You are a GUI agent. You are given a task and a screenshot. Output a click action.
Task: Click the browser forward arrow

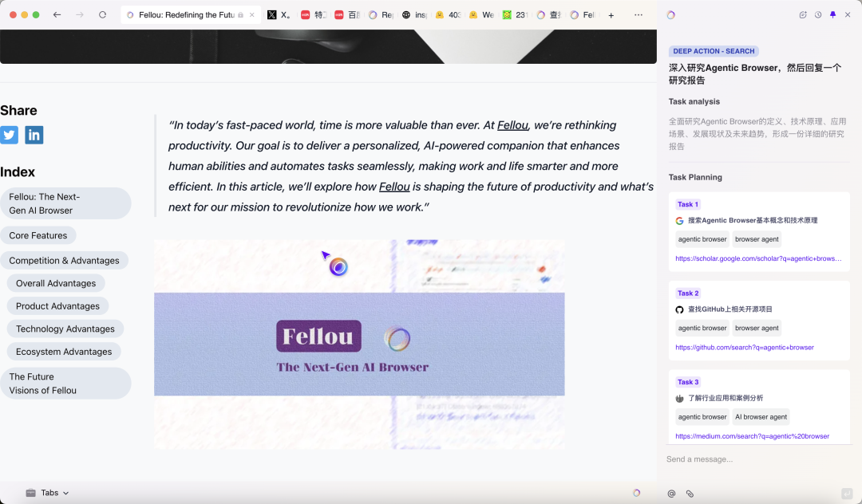coord(80,15)
